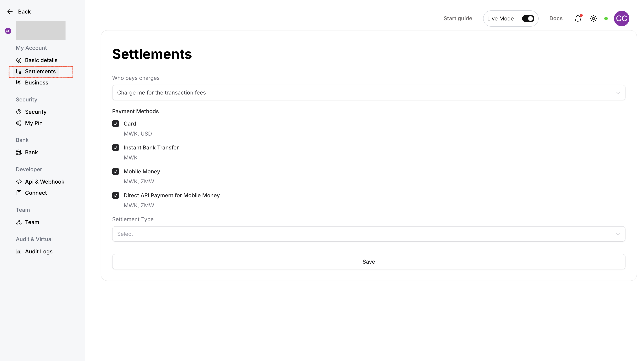Switch off the Live Mode toggle
Screen dimensions: 644x361
[x=528, y=19]
